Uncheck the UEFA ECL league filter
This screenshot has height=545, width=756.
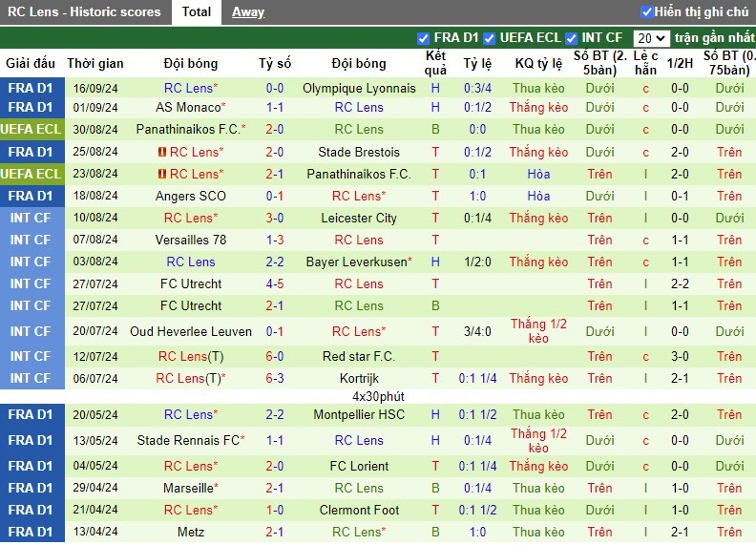pos(489,38)
